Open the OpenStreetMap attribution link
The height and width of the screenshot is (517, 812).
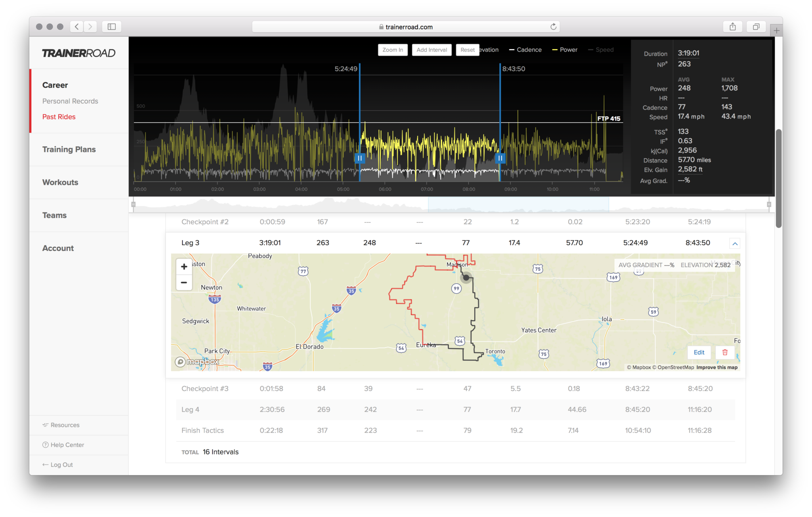(673, 367)
